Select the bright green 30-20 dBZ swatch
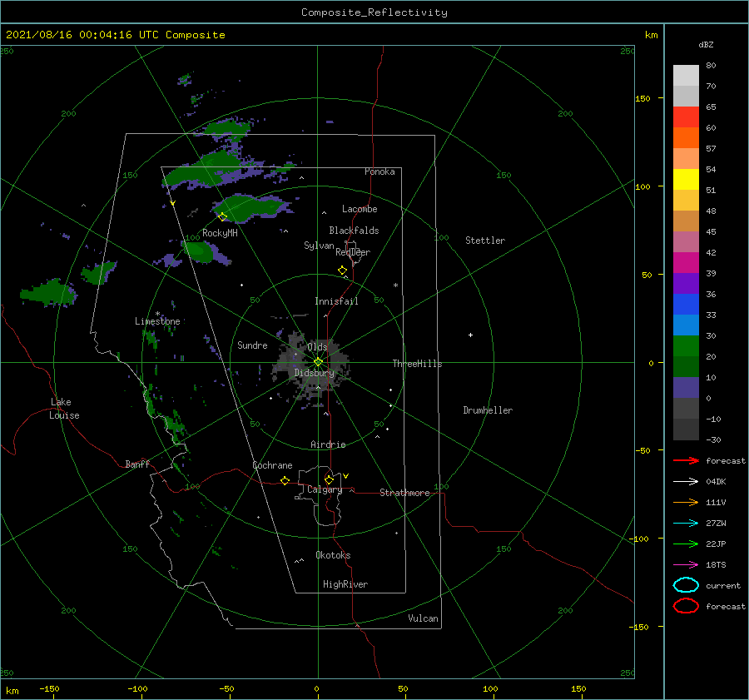This screenshot has width=749, height=700. point(686,346)
